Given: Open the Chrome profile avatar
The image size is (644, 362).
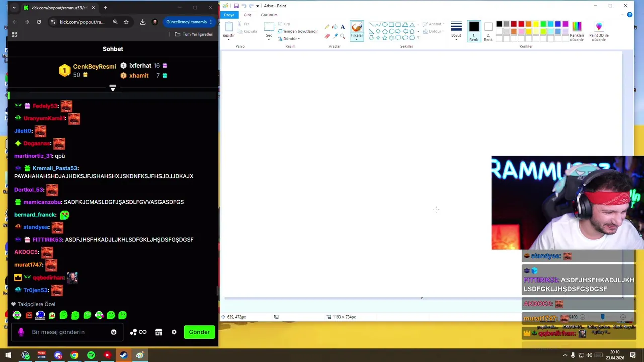Looking at the screenshot, I should click(x=155, y=22).
